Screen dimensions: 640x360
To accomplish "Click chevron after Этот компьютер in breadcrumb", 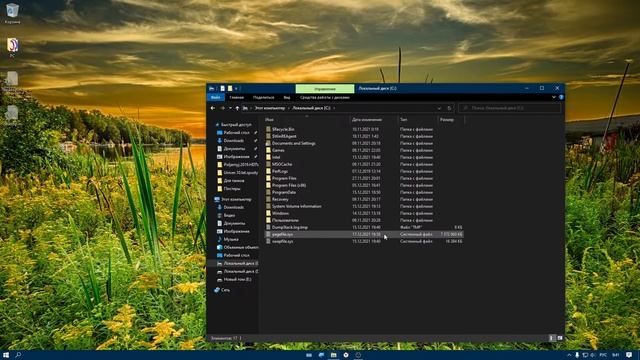I will click(x=289, y=108).
